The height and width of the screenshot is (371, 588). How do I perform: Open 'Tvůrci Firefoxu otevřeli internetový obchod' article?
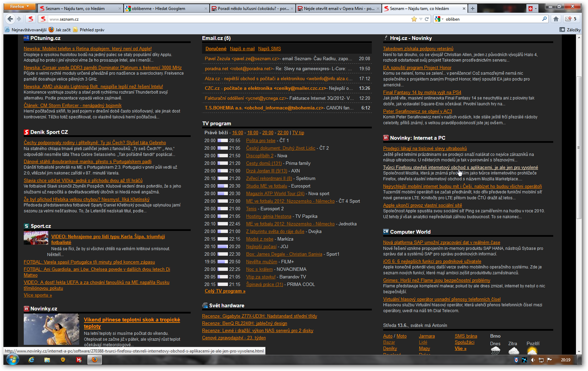point(461,168)
